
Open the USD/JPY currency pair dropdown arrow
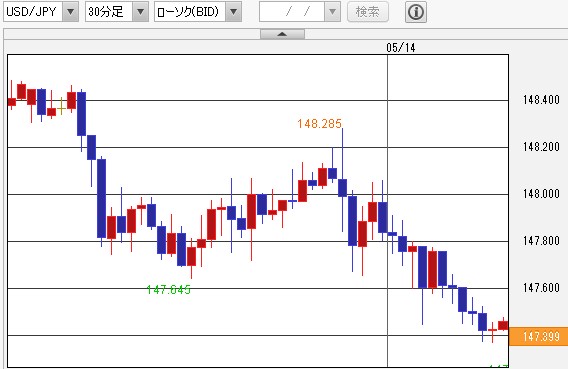[71, 12]
